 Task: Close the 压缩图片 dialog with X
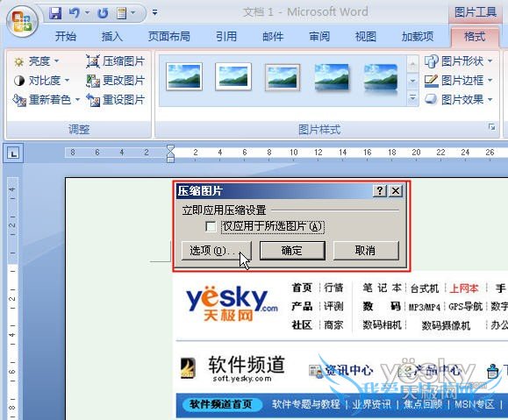pyautogui.click(x=396, y=190)
